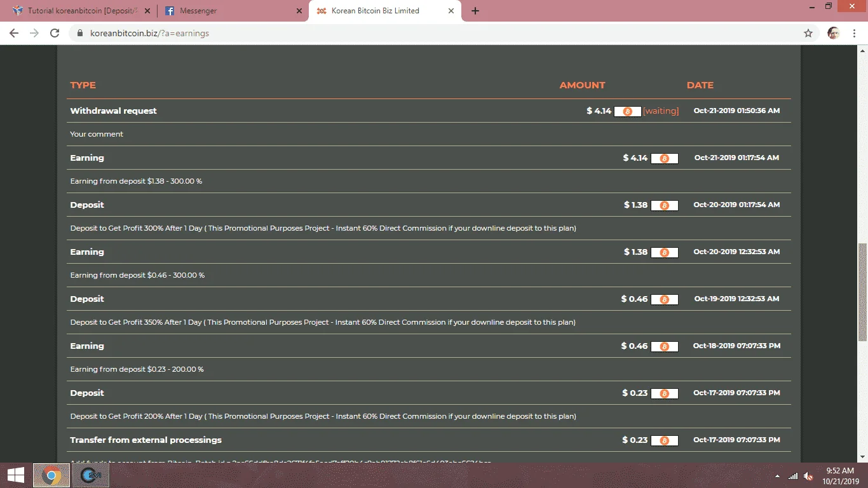Click scrollbar down arrow

click(x=863, y=457)
